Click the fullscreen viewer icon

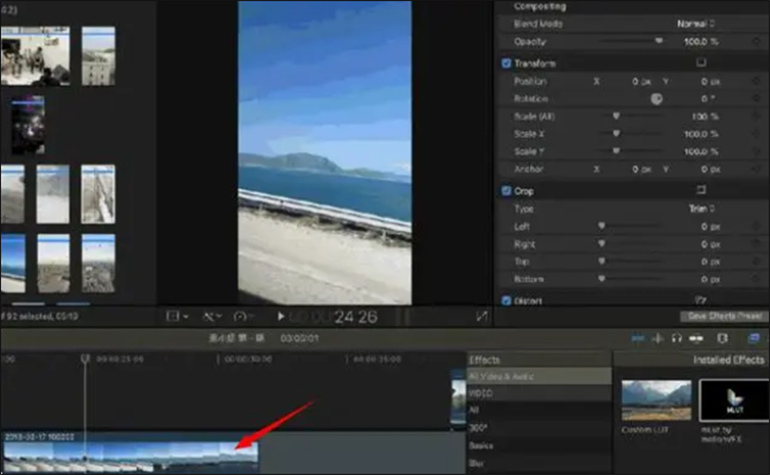[x=482, y=316]
